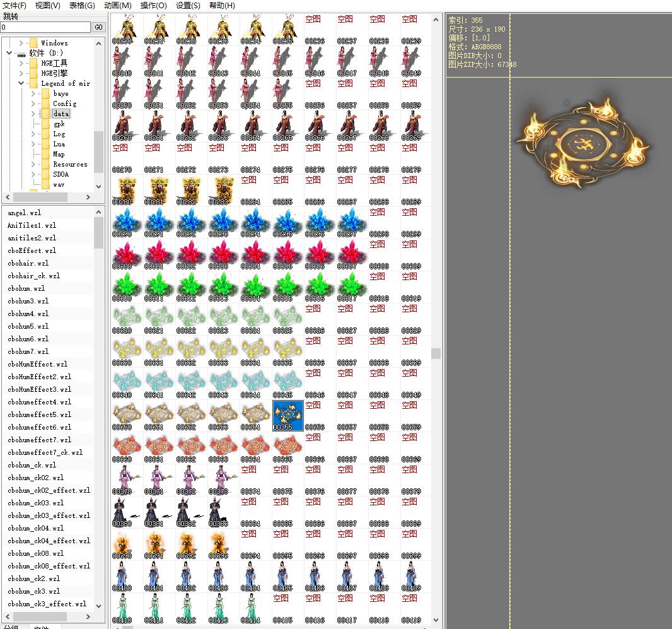This screenshot has width=672, height=629.
Task: Select gold rune circle sprite 00350
Action: pyautogui.click(x=127, y=416)
